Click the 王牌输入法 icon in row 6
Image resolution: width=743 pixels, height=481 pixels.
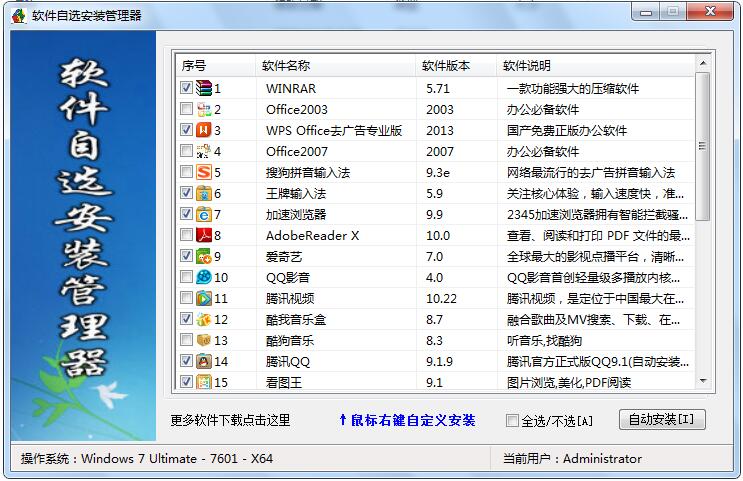[x=204, y=193]
